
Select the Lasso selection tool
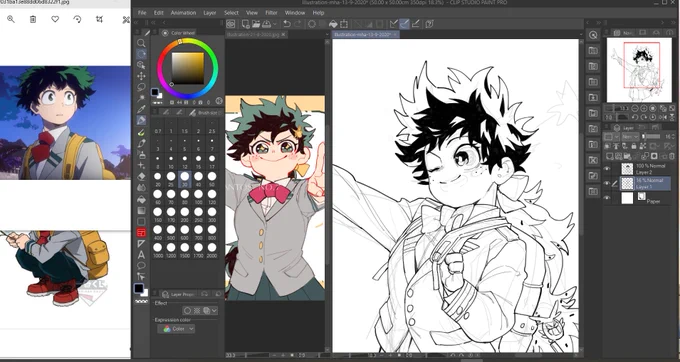click(x=141, y=87)
